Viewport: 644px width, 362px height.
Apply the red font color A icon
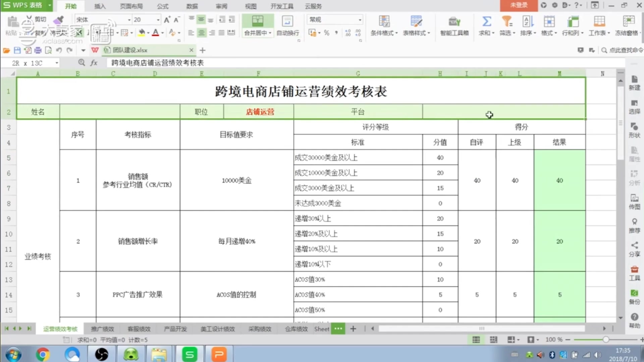(x=155, y=33)
